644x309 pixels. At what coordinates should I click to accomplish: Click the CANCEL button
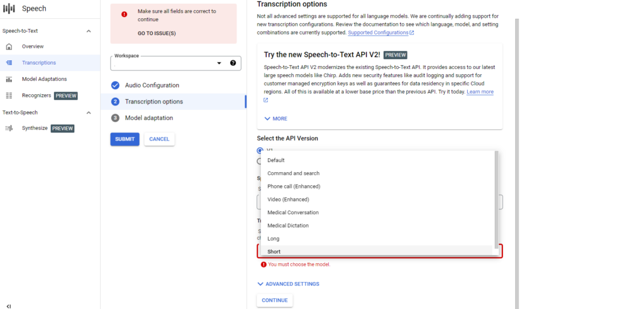pos(159,139)
